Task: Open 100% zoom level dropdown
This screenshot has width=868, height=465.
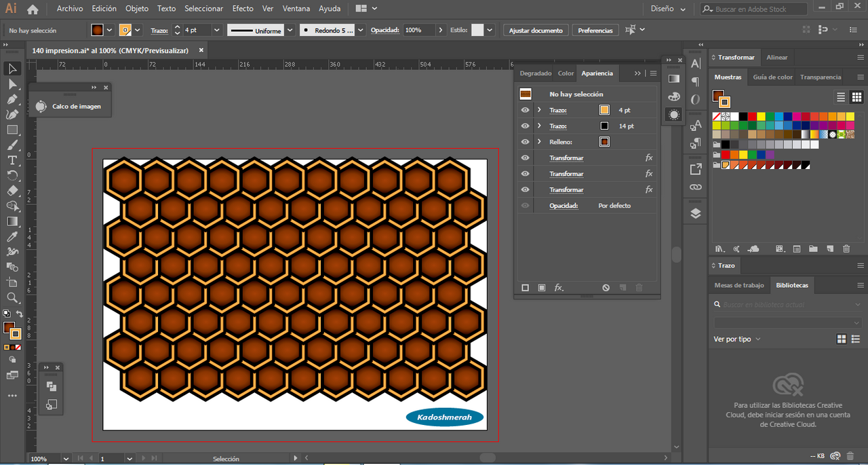Action: tap(66, 459)
